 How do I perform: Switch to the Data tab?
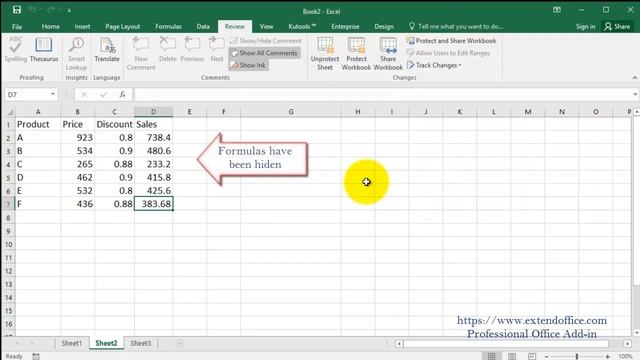pyautogui.click(x=203, y=27)
